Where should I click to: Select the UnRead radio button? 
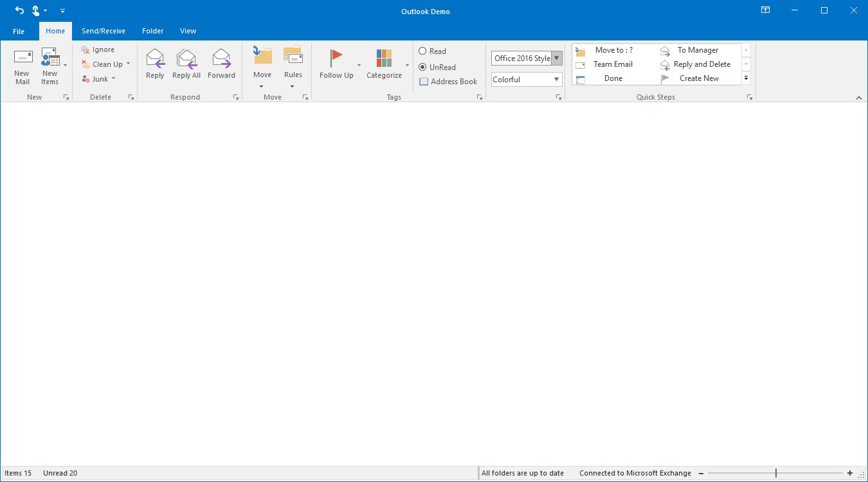(x=422, y=67)
